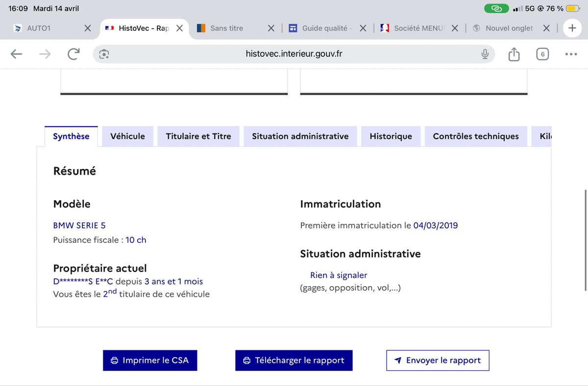This screenshot has width=588, height=386.
Task: Select the Historique tab
Action: [391, 136]
